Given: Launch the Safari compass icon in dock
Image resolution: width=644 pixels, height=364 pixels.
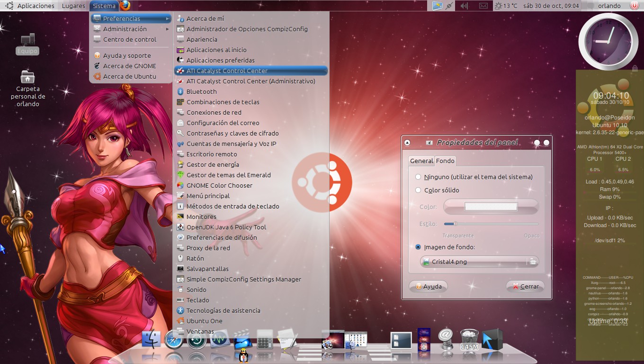Looking at the screenshot, I should click(x=174, y=340).
